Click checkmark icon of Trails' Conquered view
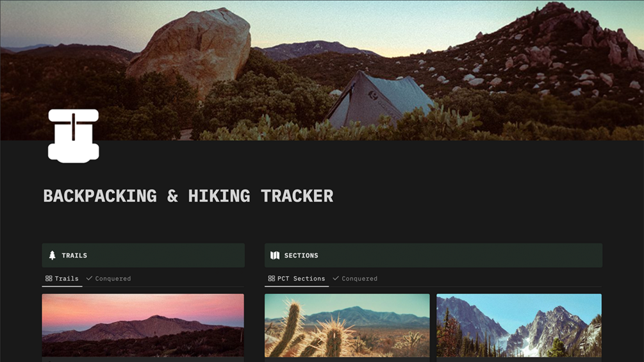The width and height of the screenshot is (644, 362). point(89,278)
